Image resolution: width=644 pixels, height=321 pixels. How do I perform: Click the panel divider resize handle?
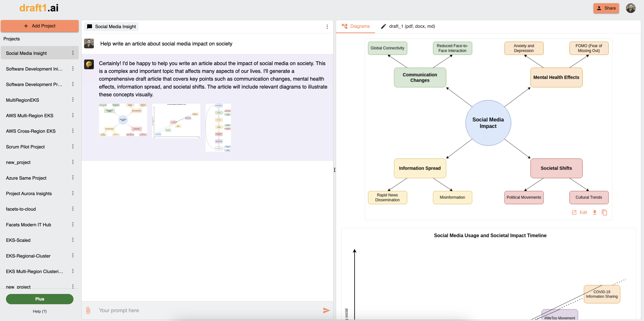coord(334,170)
